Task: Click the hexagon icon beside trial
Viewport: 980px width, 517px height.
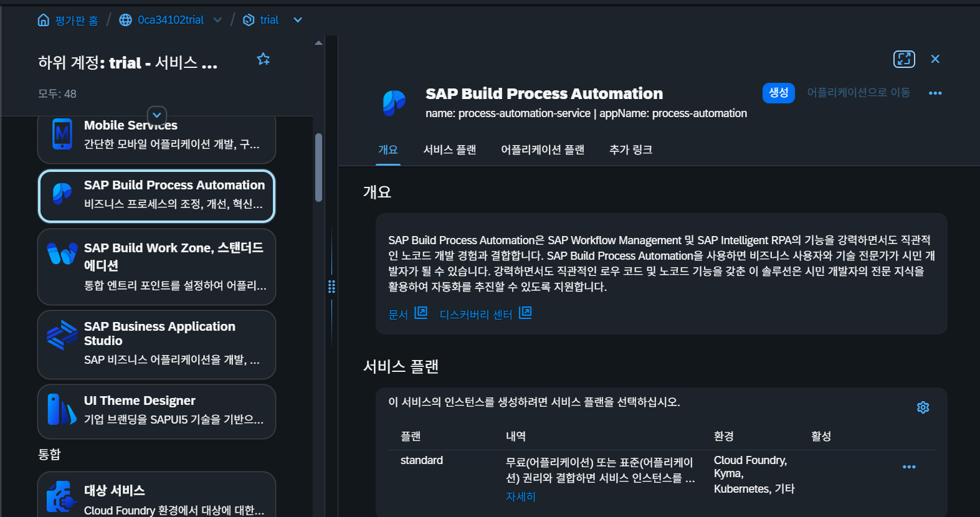Action: tap(249, 20)
